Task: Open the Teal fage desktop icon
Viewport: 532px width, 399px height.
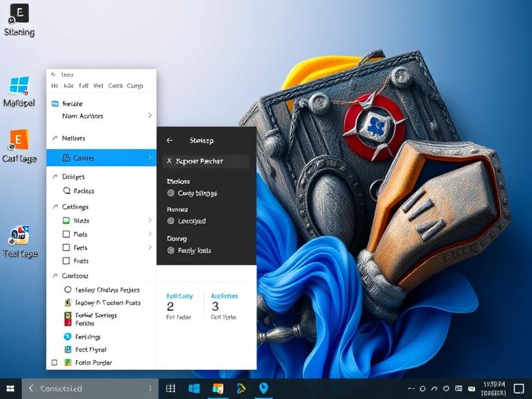Action: (19, 241)
